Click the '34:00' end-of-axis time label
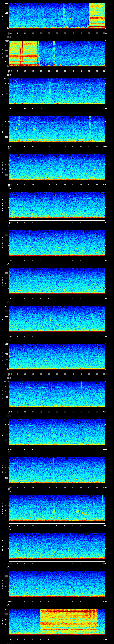 (x=105, y=184)
